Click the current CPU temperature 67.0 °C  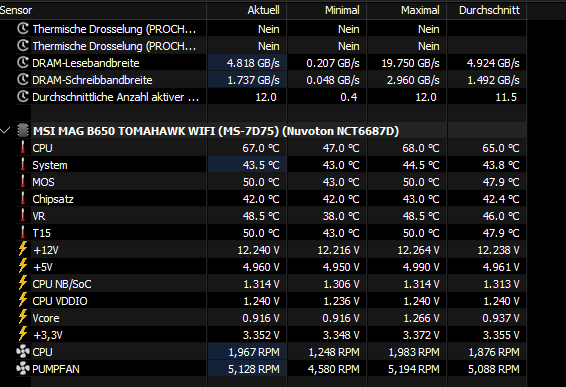261,148
